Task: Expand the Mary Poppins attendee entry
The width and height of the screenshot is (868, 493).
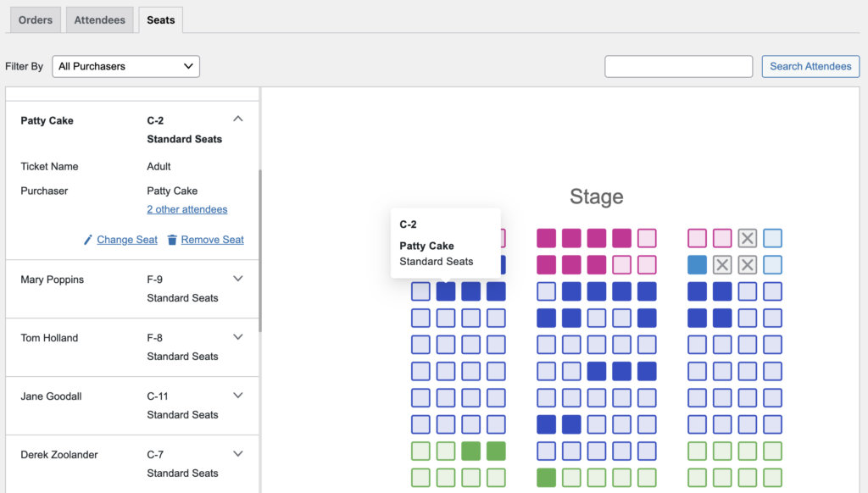Action: tap(238, 279)
